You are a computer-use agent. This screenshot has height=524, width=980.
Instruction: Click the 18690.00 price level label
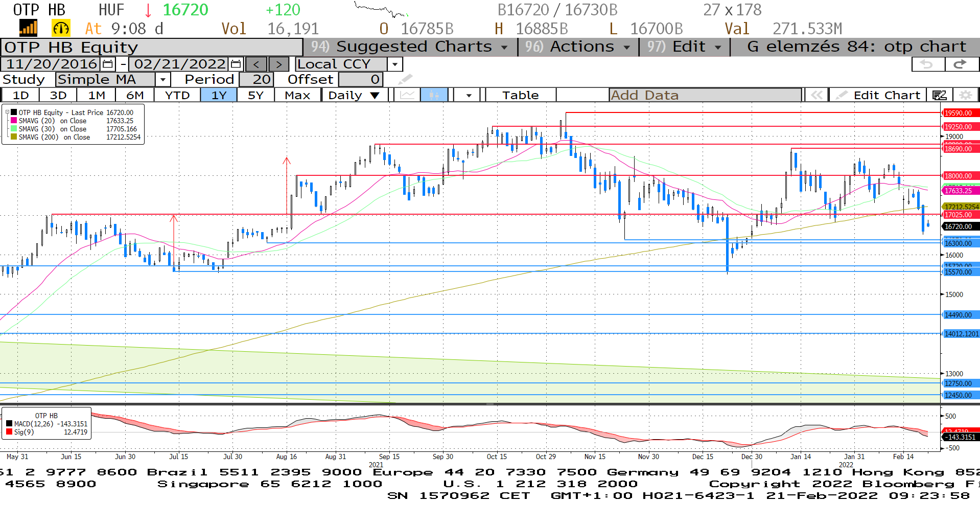pos(960,149)
